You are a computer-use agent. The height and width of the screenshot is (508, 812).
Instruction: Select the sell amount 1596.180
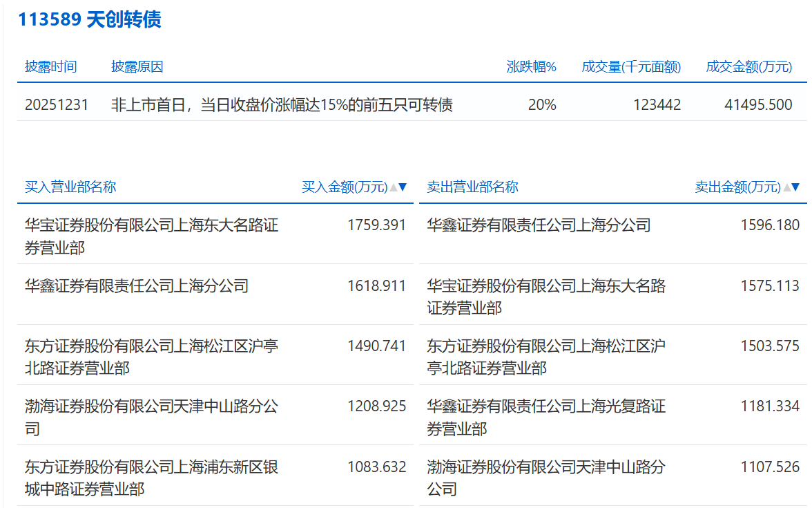click(x=770, y=225)
